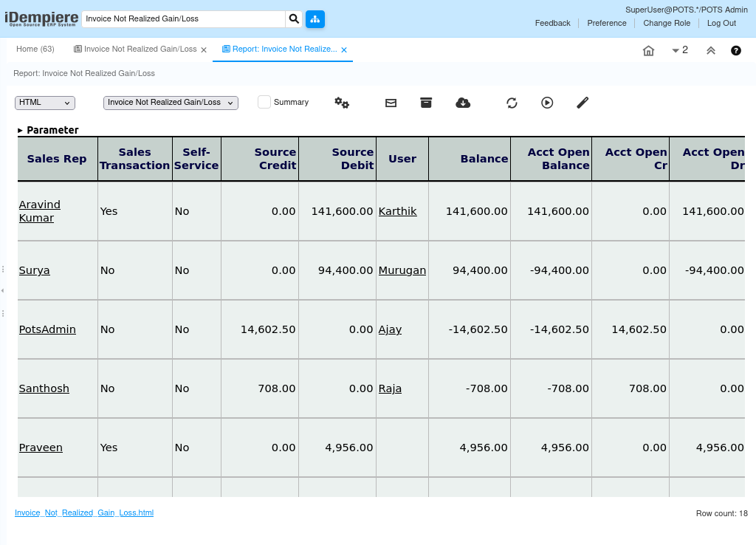Download Invoice_Not_Realized_Gain_Loss.html file link
The image size is (756, 545).
(84, 513)
